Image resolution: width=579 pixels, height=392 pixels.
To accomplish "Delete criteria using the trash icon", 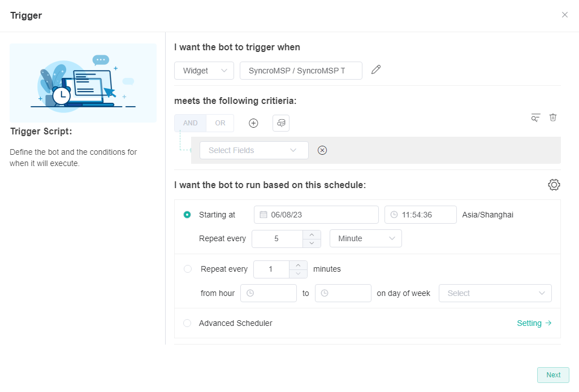I will [x=553, y=117].
